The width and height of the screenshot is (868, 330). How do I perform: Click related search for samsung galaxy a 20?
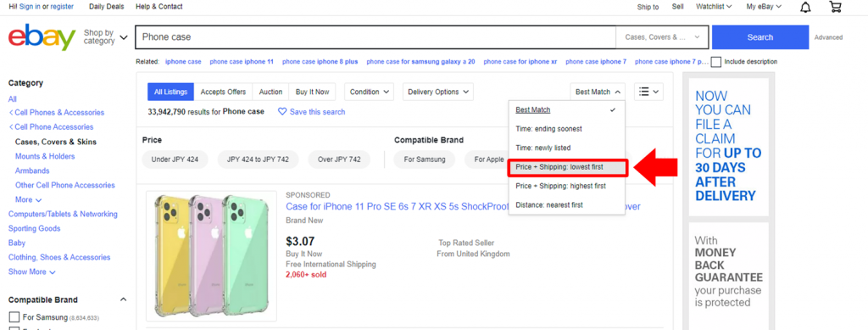tap(420, 61)
